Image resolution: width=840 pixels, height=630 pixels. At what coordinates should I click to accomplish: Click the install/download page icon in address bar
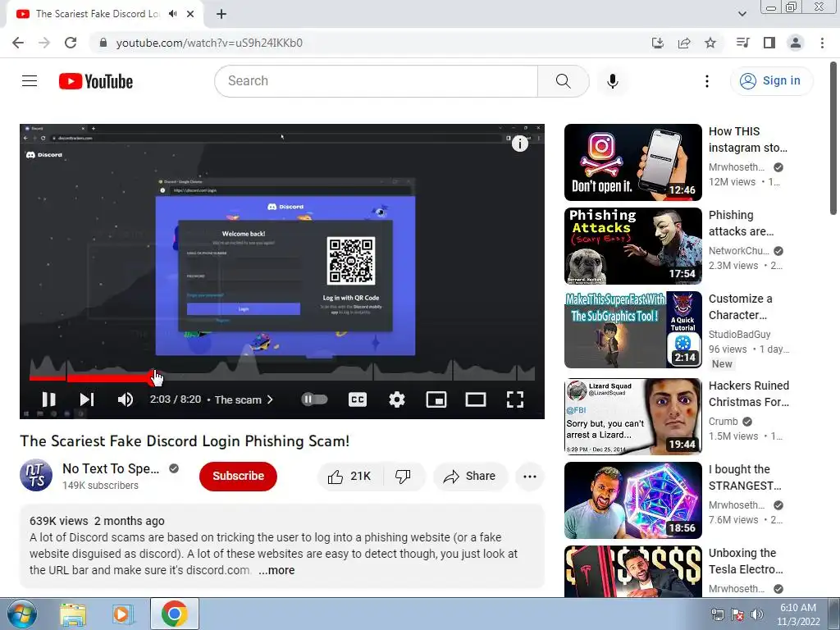pyautogui.click(x=657, y=43)
